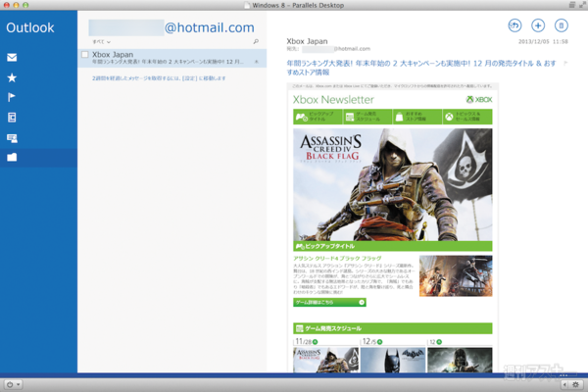Screen dimensions: 588x392
Task: Open the Dishonored masked-face thumbnail
Action: pos(460,360)
